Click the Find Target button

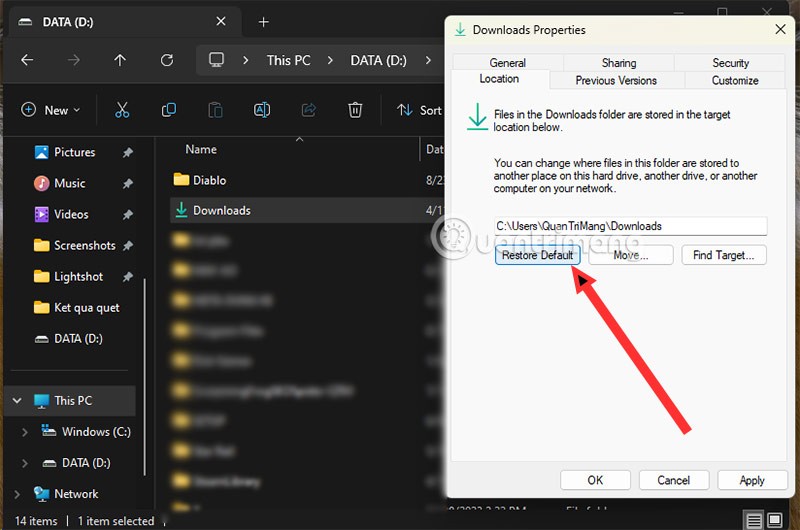[724, 255]
